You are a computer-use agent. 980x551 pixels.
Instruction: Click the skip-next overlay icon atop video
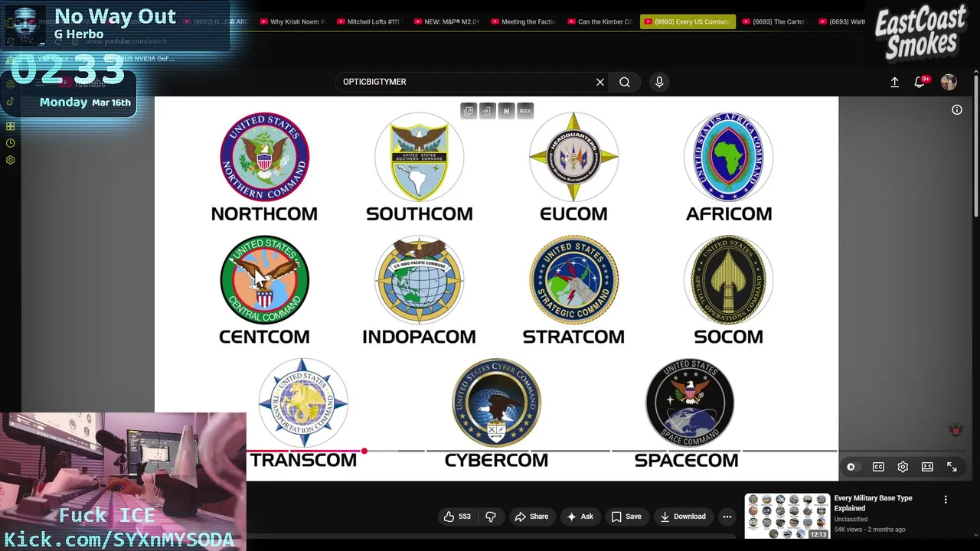coord(506,111)
